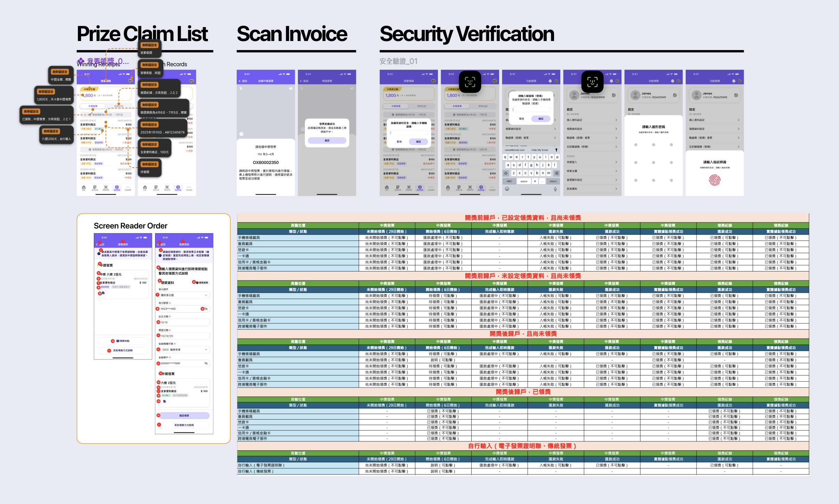Tap flash icon on 拍攝中獎發票 screen
Image resolution: width=839 pixels, height=504 pixels.
pyautogui.click(x=241, y=89)
